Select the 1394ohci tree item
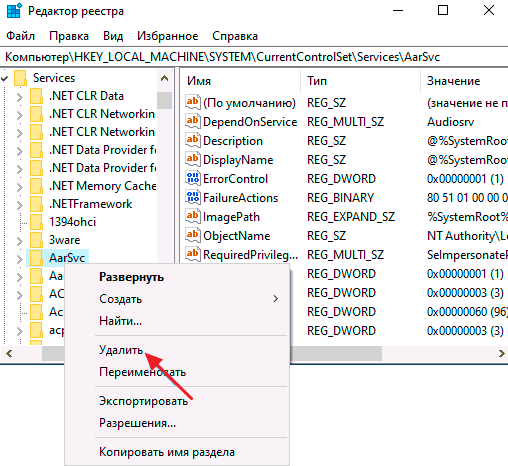Image resolution: width=508 pixels, height=466 pixels. pyautogui.click(x=72, y=222)
